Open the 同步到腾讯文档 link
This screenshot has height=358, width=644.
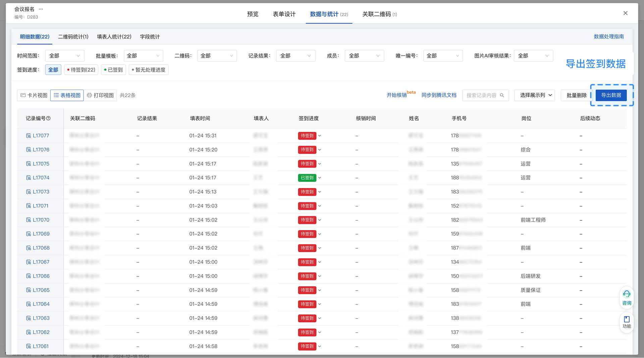click(439, 95)
